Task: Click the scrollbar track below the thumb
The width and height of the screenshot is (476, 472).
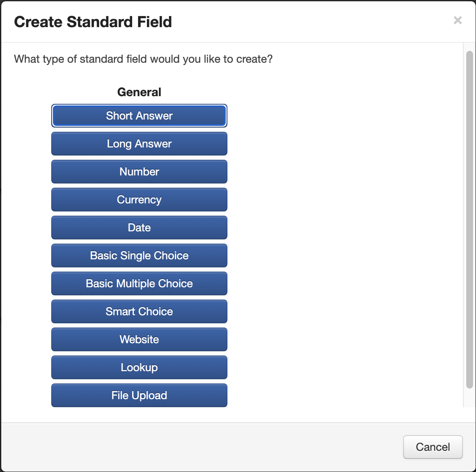Action: pyautogui.click(x=469, y=398)
